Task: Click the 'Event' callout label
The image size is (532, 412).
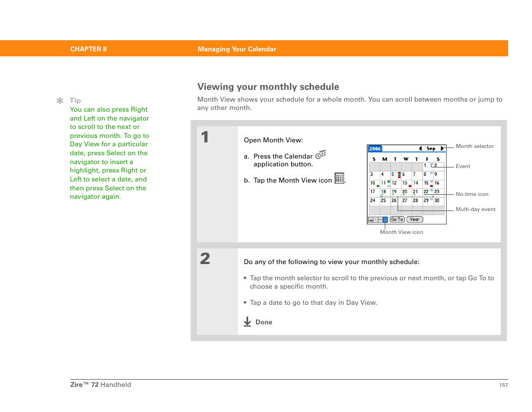Action: pos(463,166)
